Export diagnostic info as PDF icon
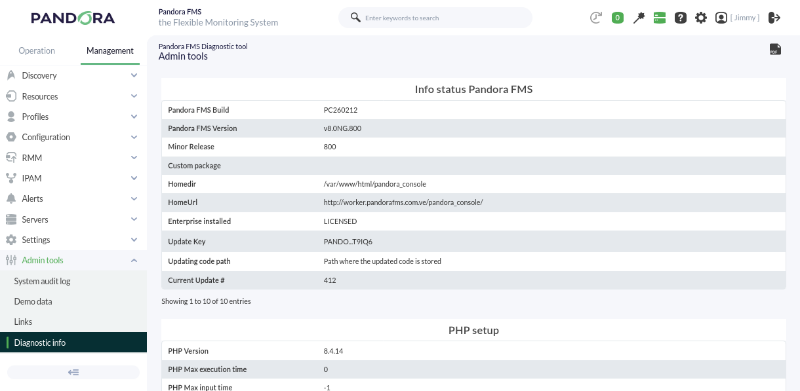The height and width of the screenshot is (391, 800). click(x=775, y=49)
